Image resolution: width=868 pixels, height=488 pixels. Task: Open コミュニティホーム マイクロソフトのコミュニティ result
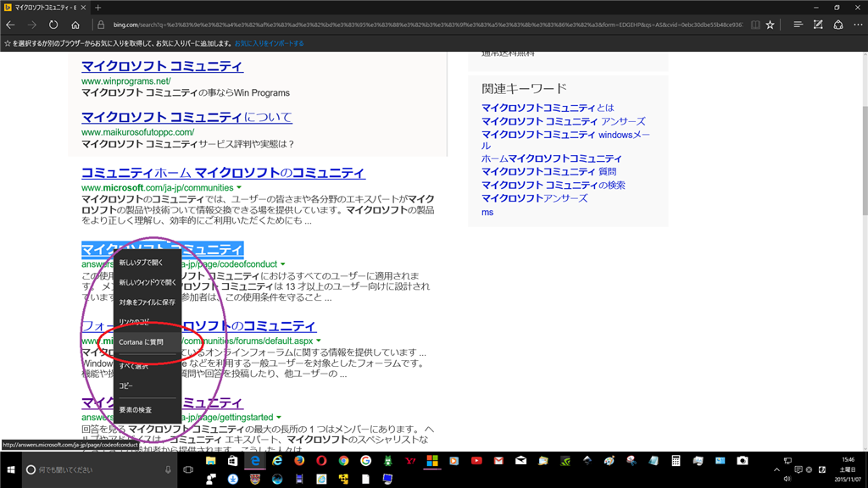[223, 173]
